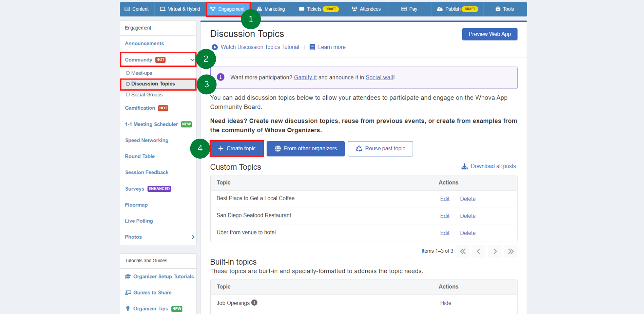
Task: Click Reuse past topic button
Action: 380,149
